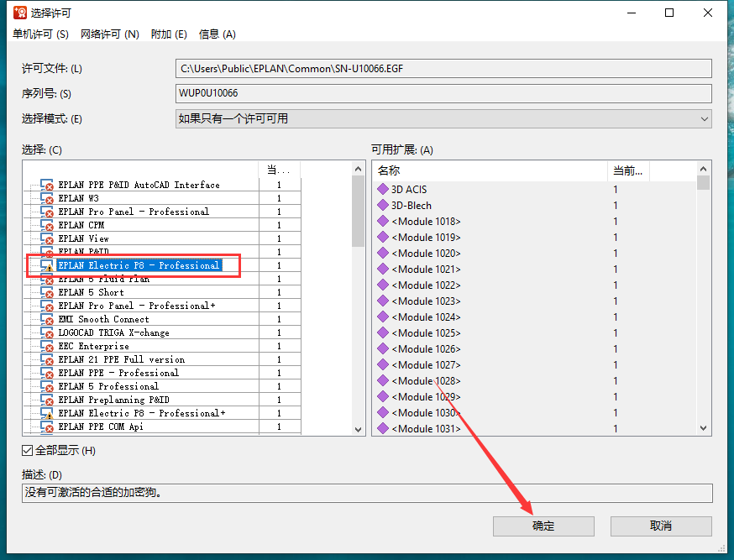
Task: Click the icon beside EPLAN Pro Panel - Professional+
Action: tap(47, 306)
